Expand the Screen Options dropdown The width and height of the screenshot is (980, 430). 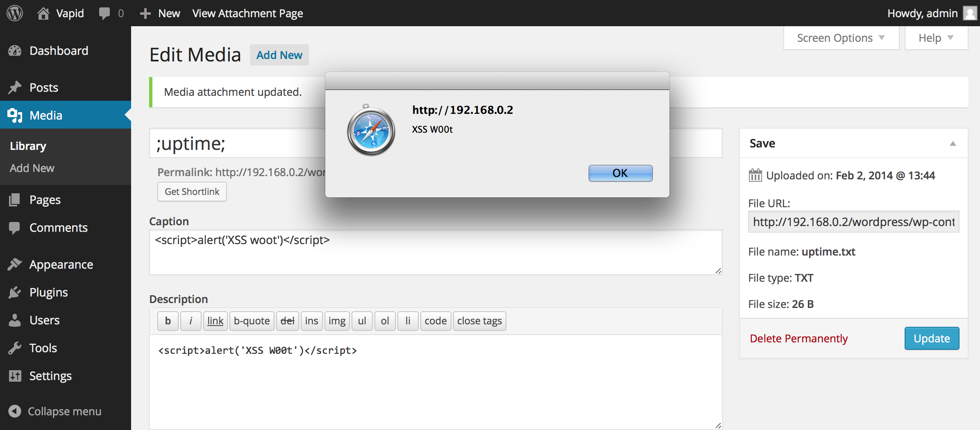tap(841, 38)
